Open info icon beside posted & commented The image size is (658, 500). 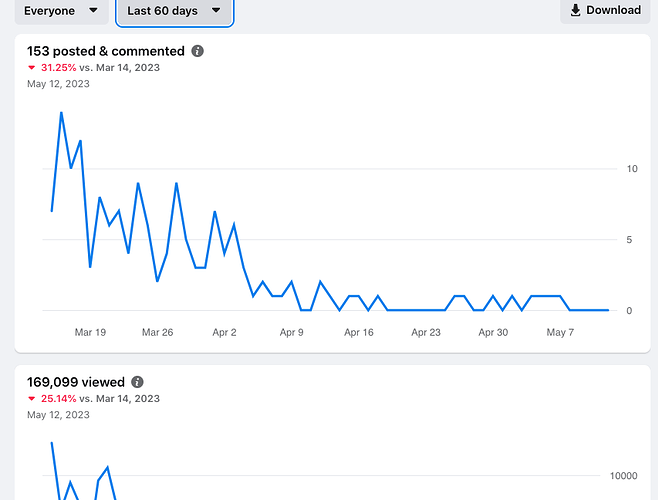tap(198, 51)
